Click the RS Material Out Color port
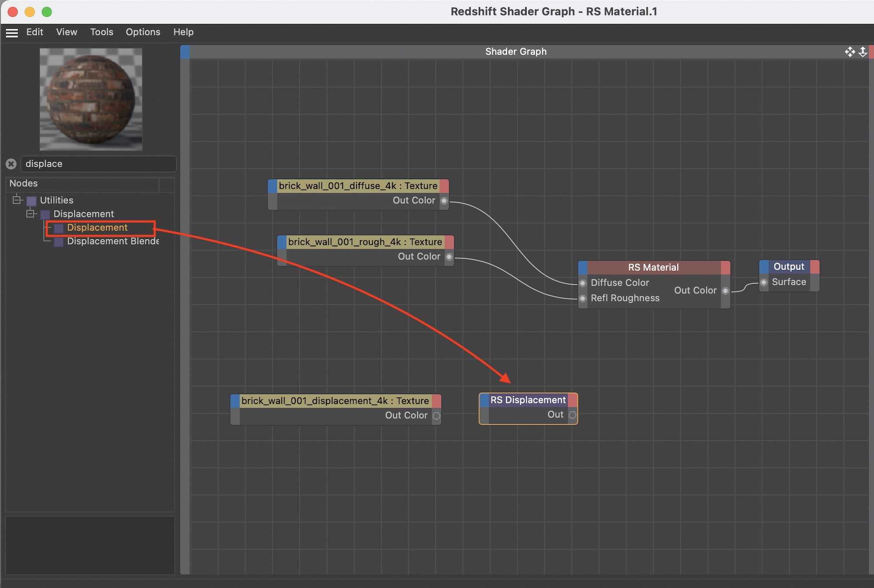874x588 pixels. click(x=725, y=291)
